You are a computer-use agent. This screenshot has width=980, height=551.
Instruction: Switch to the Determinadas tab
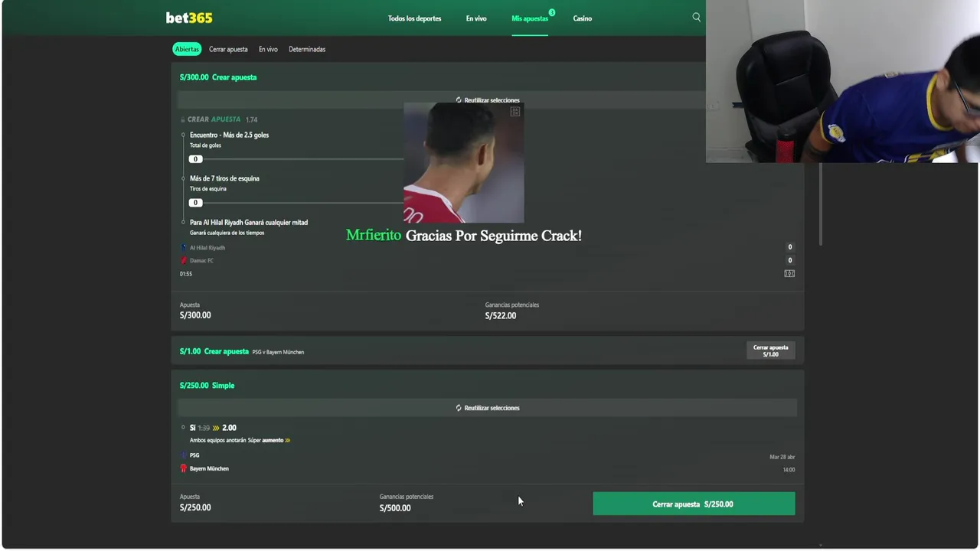click(307, 49)
